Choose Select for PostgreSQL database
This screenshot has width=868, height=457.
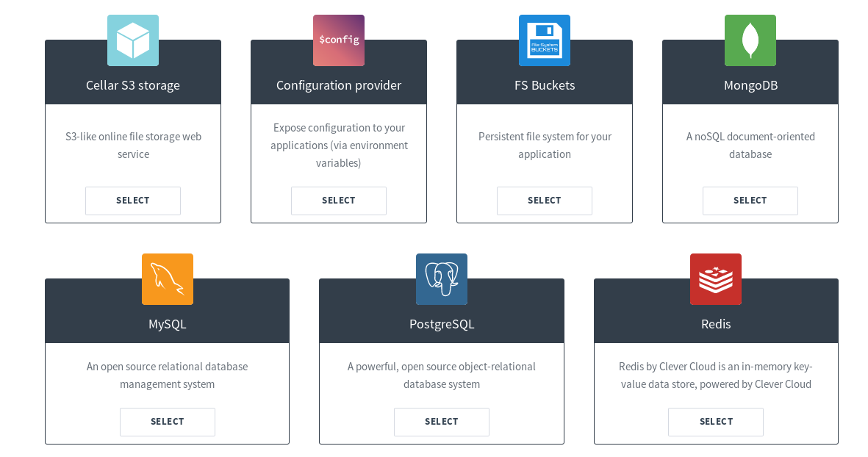[442, 422]
